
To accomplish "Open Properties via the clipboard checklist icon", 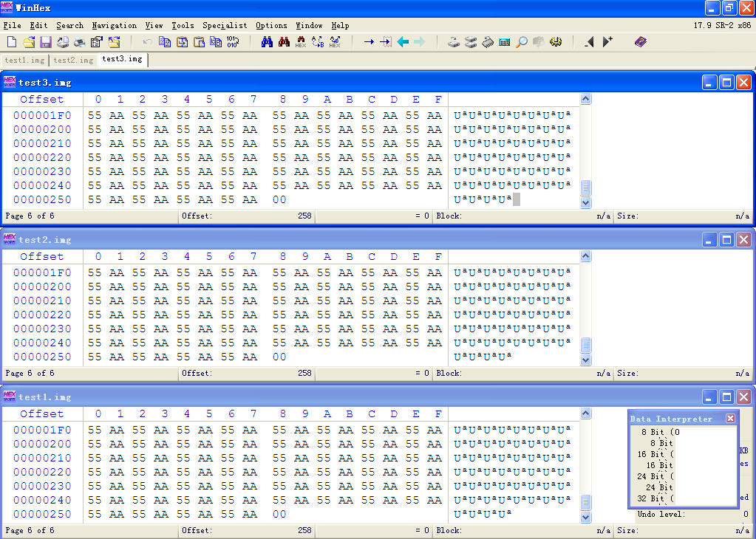I will (x=96, y=42).
